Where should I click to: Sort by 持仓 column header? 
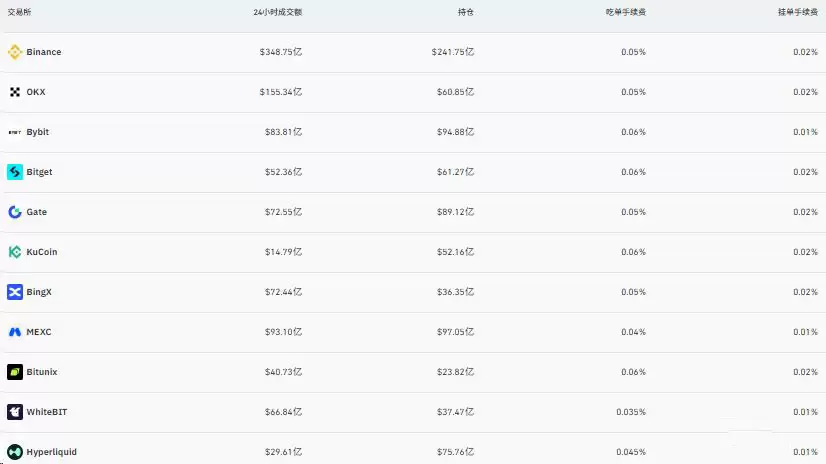(x=466, y=12)
